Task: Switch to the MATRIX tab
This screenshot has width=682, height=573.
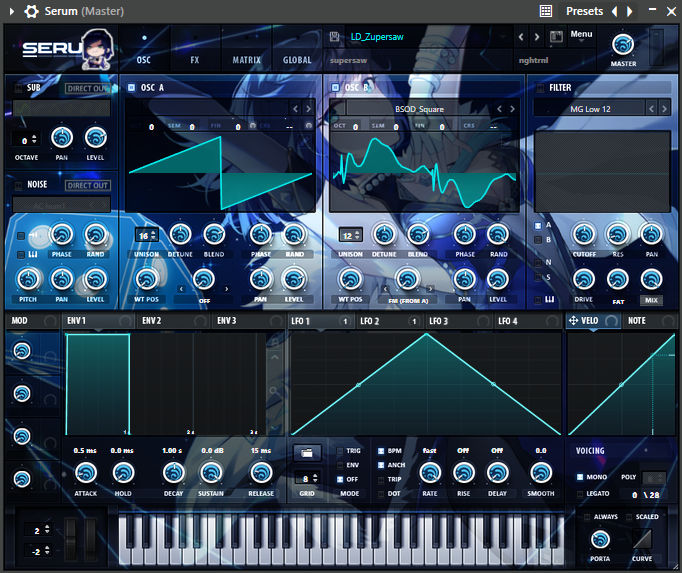Action: pyautogui.click(x=246, y=60)
